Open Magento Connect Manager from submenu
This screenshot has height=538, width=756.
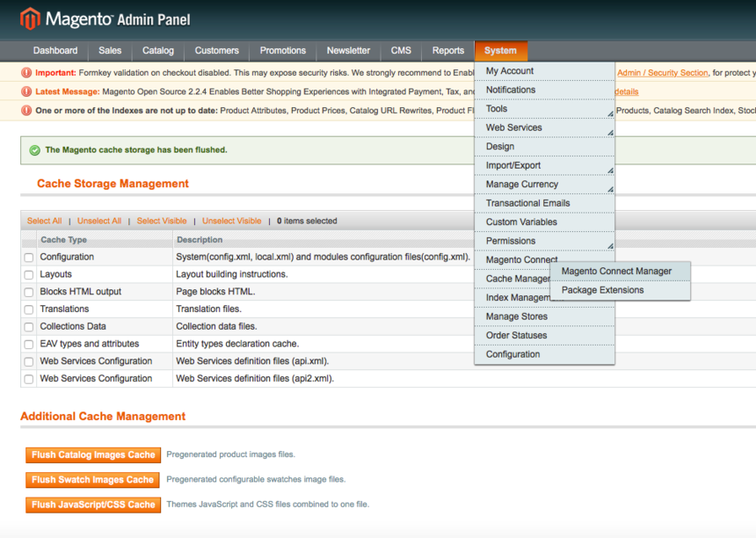pos(616,272)
